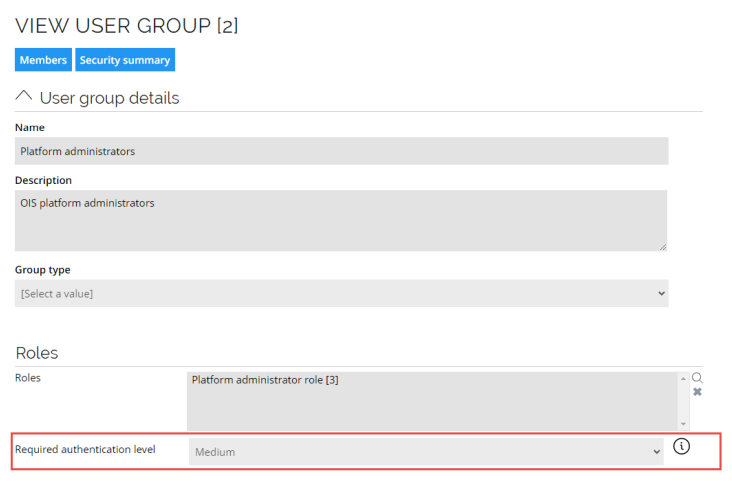Image resolution: width=732 pixels, height=481 pixels.
Task: Open the Members tab button
Action: tap(43, 60)
